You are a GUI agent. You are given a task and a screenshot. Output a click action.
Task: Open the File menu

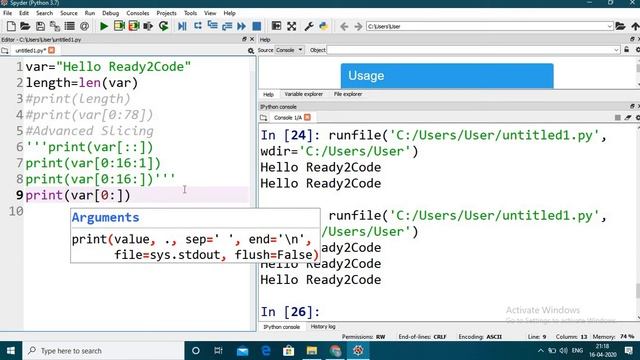click(x=7, y=13)
